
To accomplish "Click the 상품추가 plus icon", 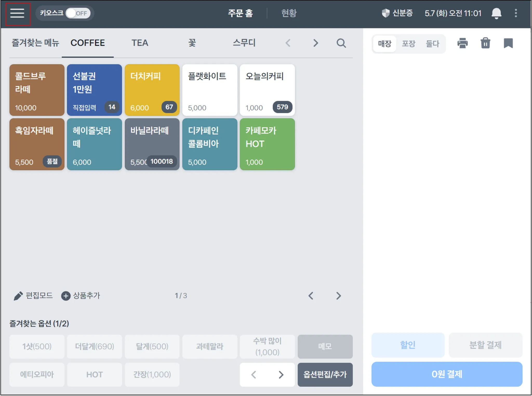I will 66,296.
